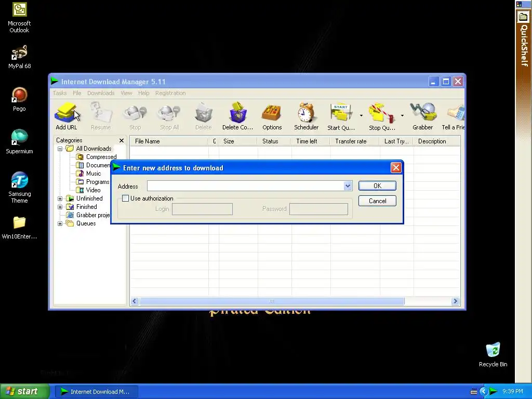
Task: Open the Help menu
Action: [x=143, y=93]
